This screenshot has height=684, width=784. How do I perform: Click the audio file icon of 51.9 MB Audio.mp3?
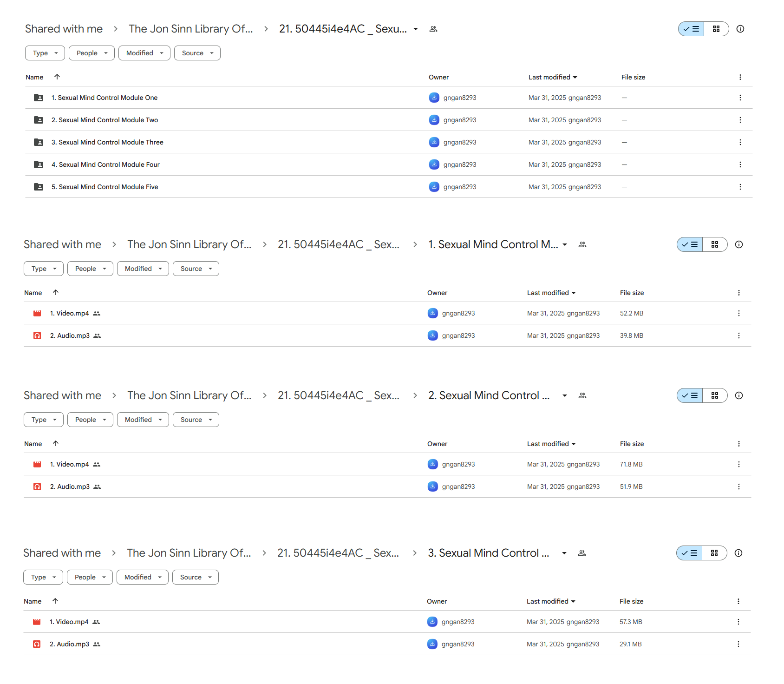pos(37,487)
